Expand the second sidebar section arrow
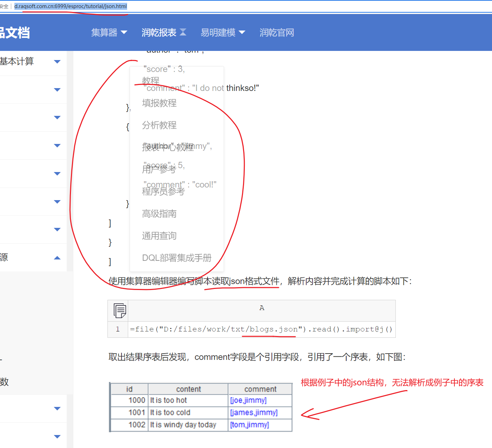 click(57, 90)
